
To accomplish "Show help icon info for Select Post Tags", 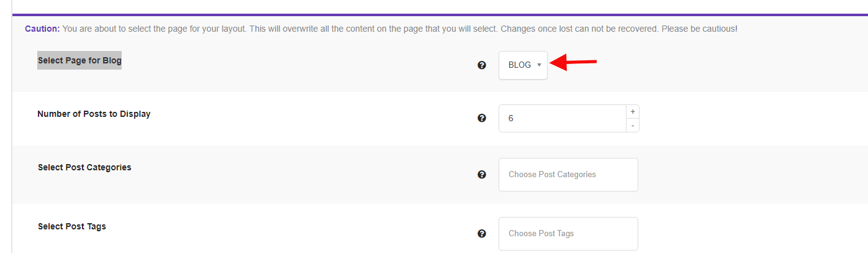I will (x=482, y=234).
